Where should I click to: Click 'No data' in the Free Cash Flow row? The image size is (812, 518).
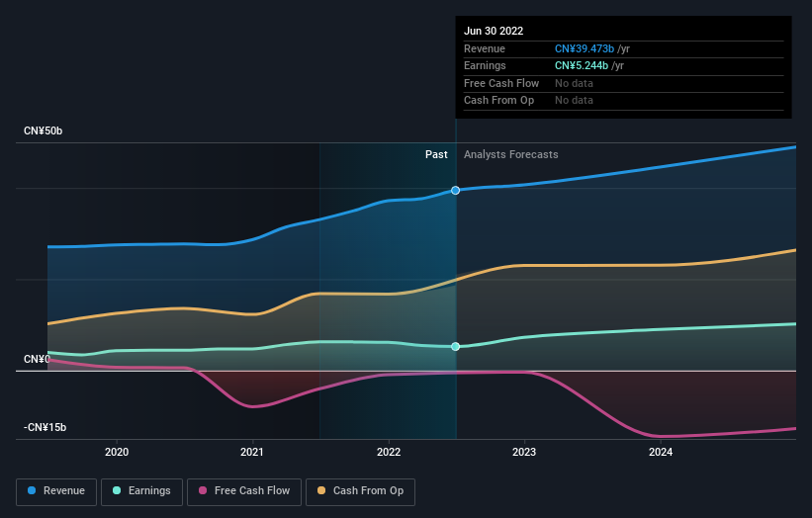coord(574,83)
